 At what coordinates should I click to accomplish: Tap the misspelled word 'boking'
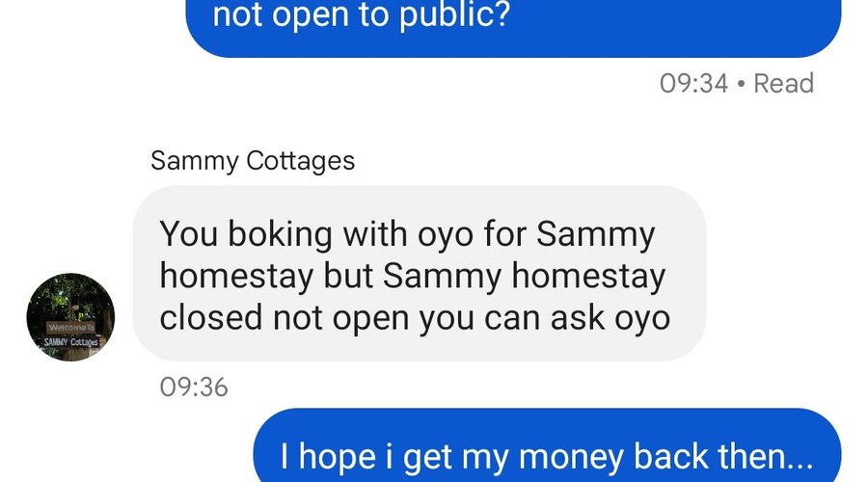[280, 234]
